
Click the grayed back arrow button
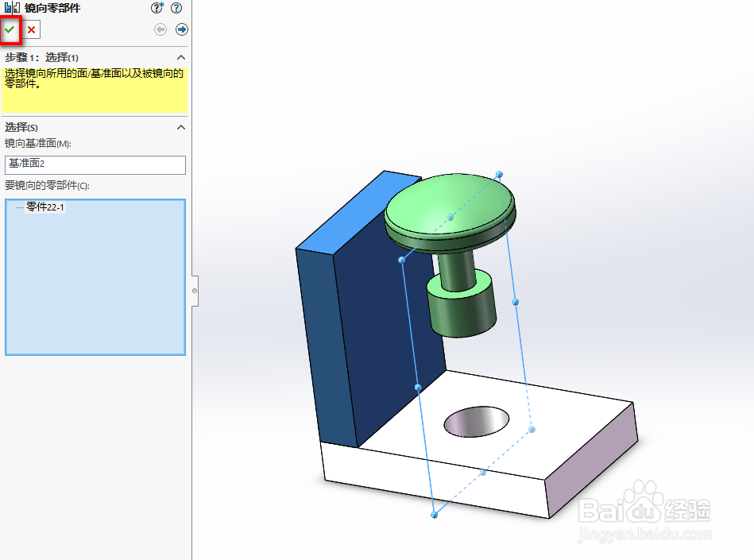click(x=160, y=30)
